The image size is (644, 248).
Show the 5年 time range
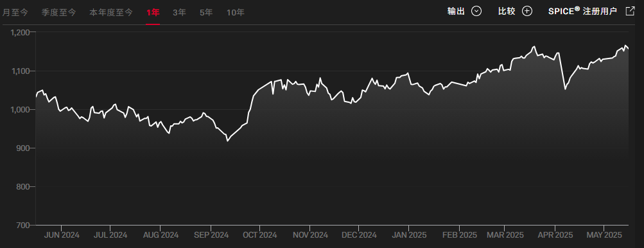click(x=206, y=13)
